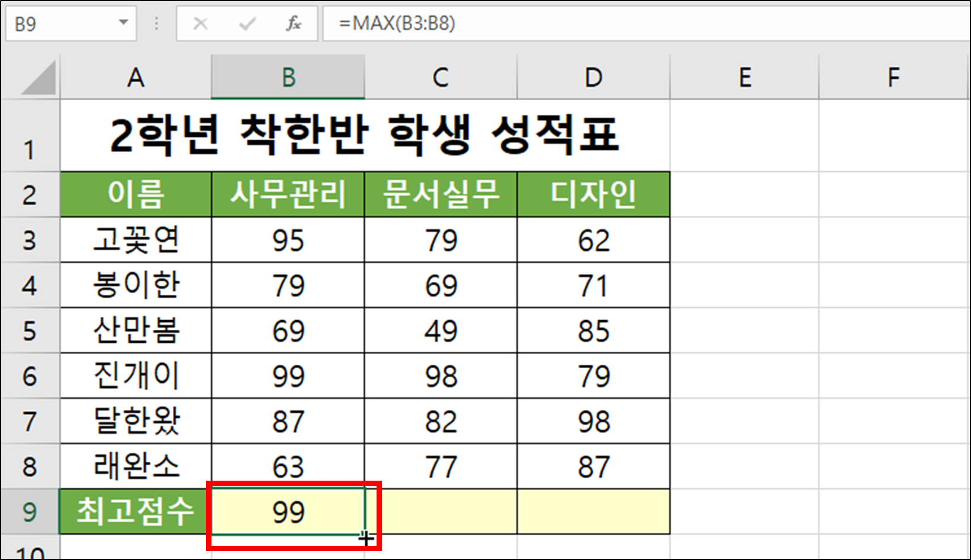Screen dimensions: 971x560
Task: Click the green header cell labeled 디자인
Action: click(x=593, y=194)
